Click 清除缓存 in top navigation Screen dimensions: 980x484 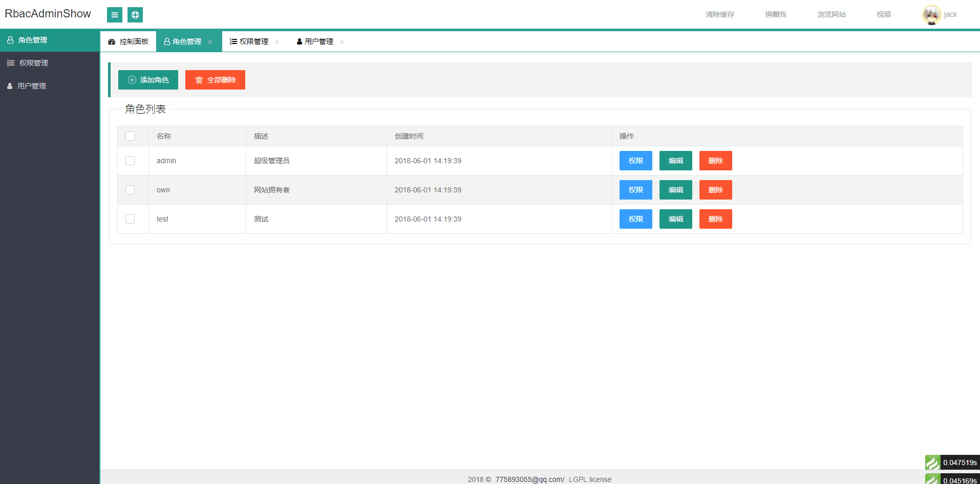[x=719, y=14]
